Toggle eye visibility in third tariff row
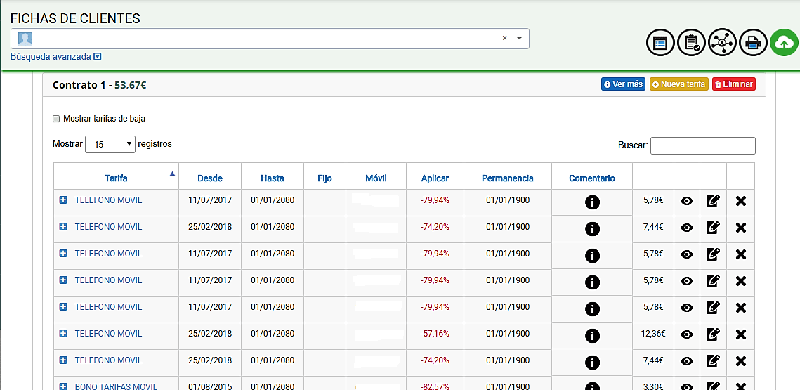800x390 pixels. (x=687, y=254)
